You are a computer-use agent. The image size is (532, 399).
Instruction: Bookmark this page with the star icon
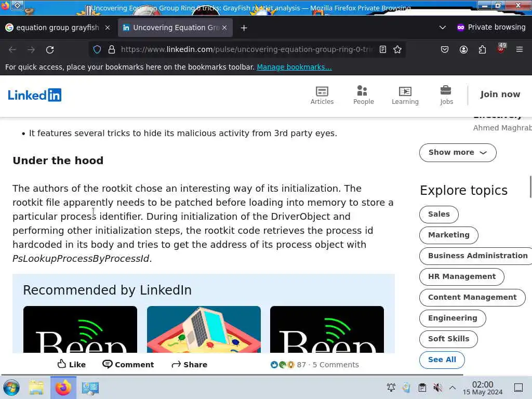click(x=397, y=49)
